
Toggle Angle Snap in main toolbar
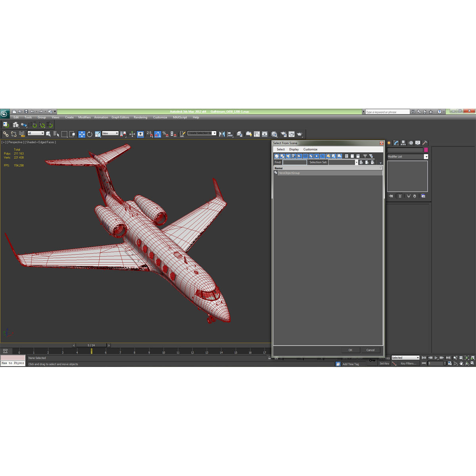point(157,134)
